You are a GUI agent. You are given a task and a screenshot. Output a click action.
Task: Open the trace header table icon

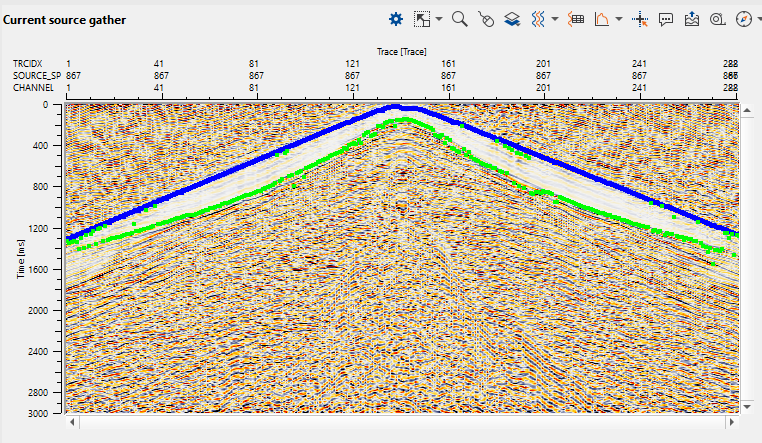coord(576,19)
